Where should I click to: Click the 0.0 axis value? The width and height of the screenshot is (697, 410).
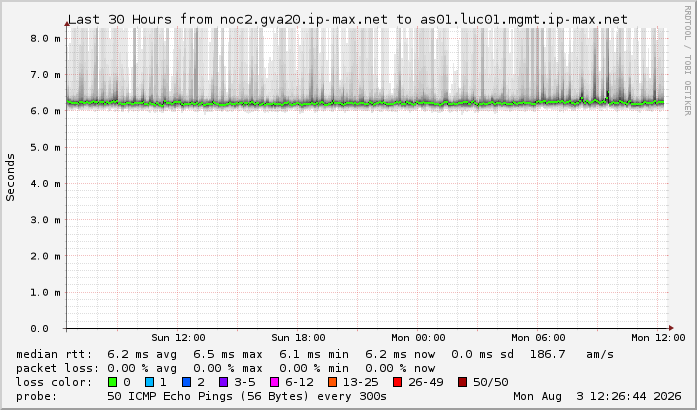[39, 329]
